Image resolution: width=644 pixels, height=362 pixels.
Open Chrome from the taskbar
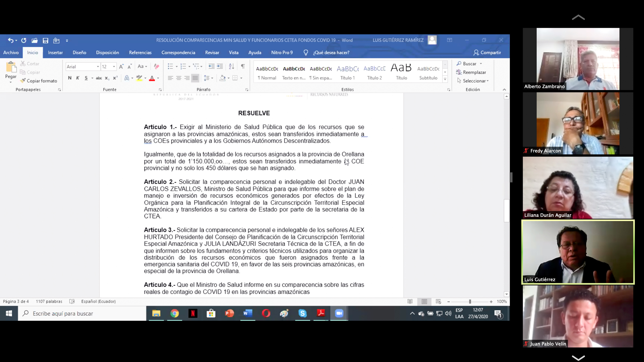click(174, 313)
